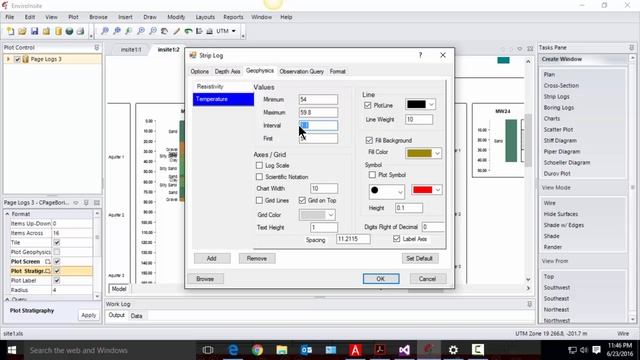Open Visual Studio from taskbar
This screenshot has height=360, width=640.
[x=404, y=350]
